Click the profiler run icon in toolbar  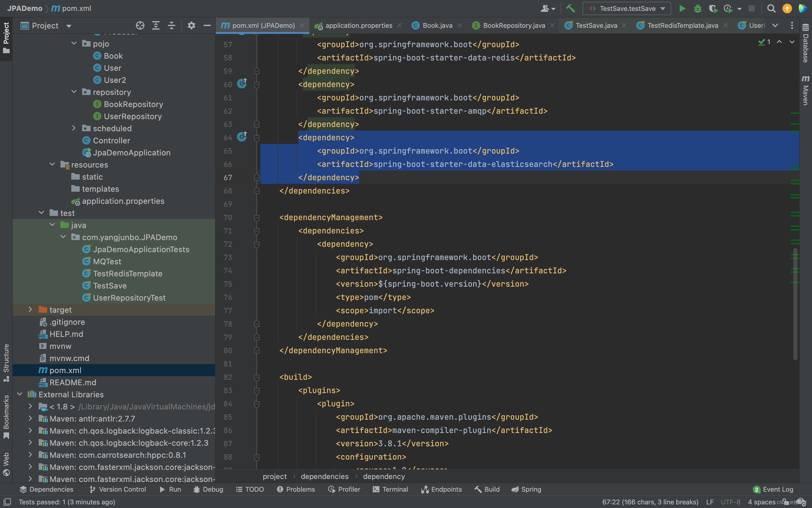coord(728,8)
